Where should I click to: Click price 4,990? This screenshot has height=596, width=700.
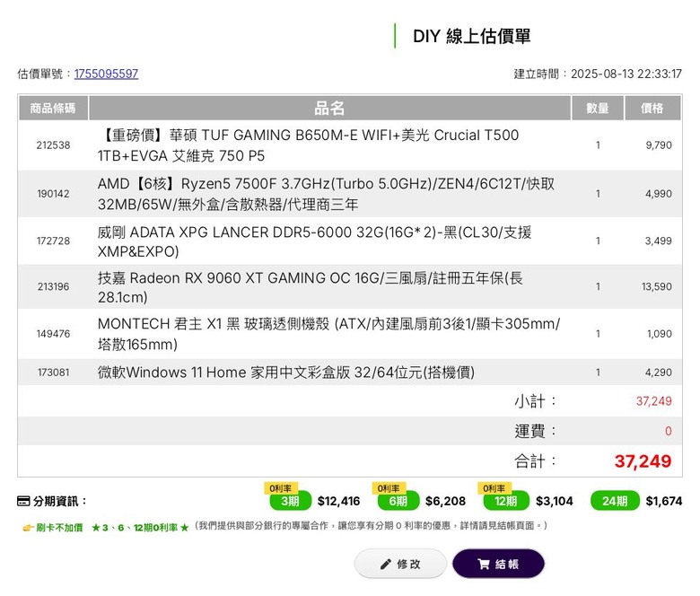[x=659, y=194]
